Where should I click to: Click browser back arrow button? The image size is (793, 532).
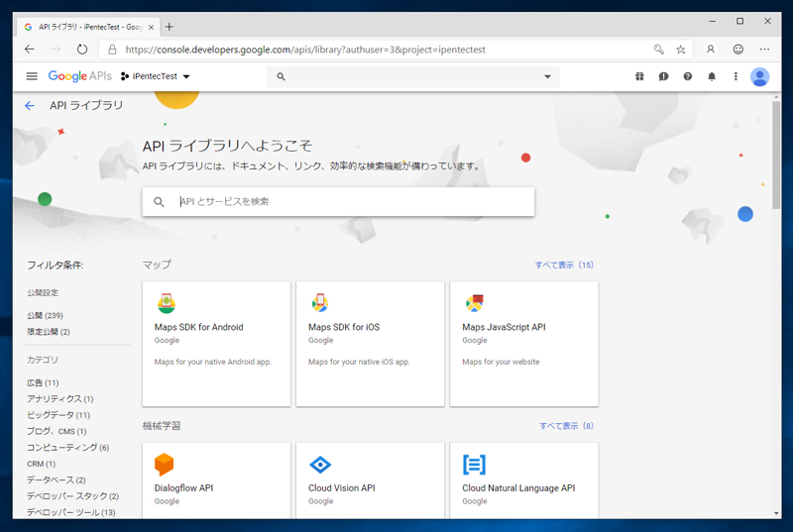click(x=30, y=49)
